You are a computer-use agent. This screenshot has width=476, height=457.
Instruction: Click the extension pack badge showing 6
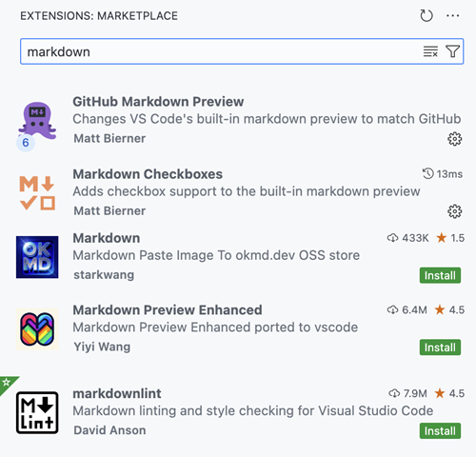point(26,143)
